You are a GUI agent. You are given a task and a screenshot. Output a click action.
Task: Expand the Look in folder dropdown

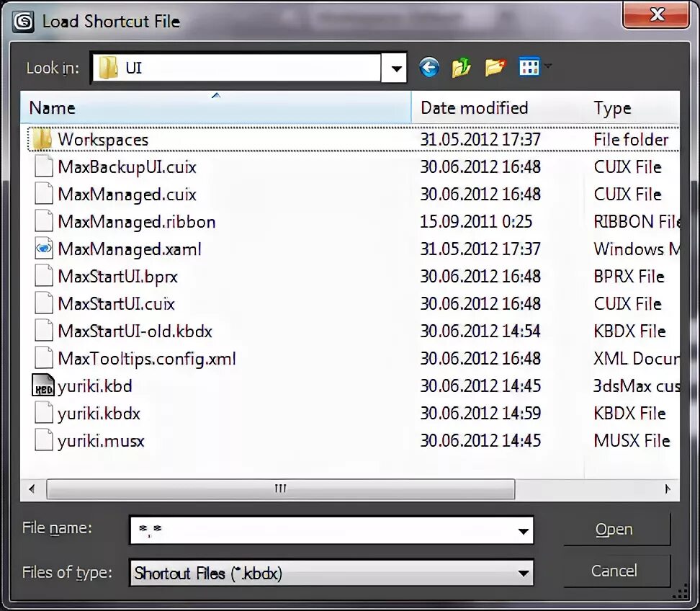click(x=394, y=68)
